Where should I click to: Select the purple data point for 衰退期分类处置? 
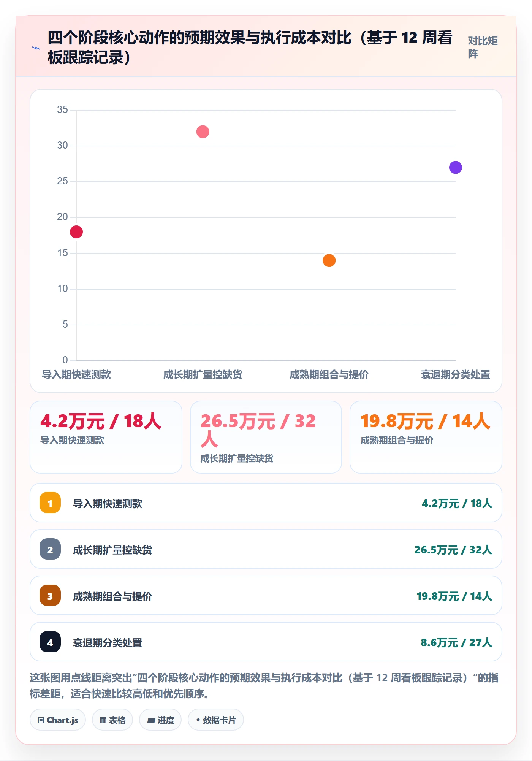[455, 167]
